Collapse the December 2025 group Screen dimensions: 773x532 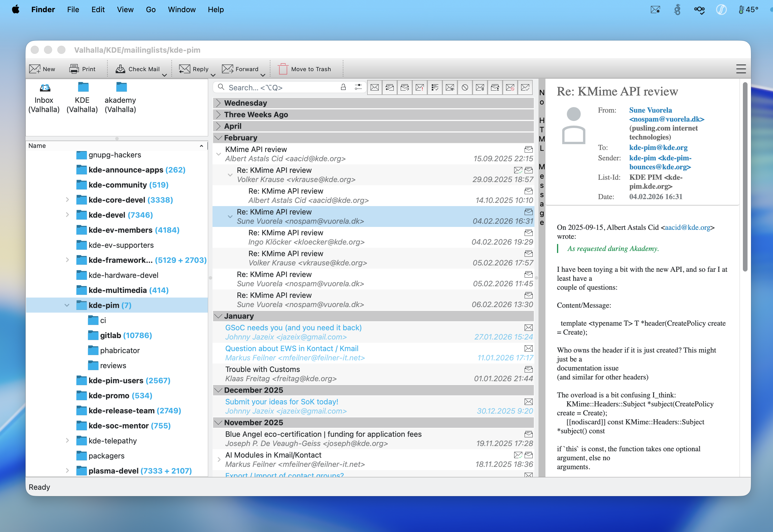coord(218,390)
